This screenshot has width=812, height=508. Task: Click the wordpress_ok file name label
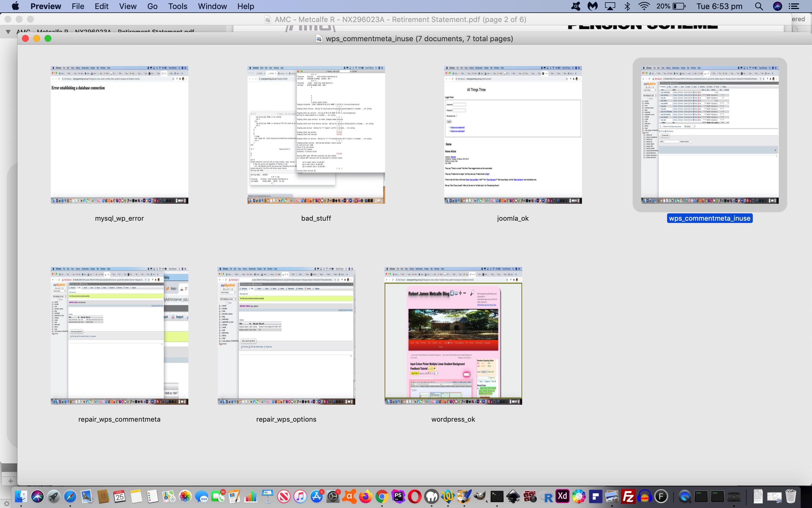453,419
